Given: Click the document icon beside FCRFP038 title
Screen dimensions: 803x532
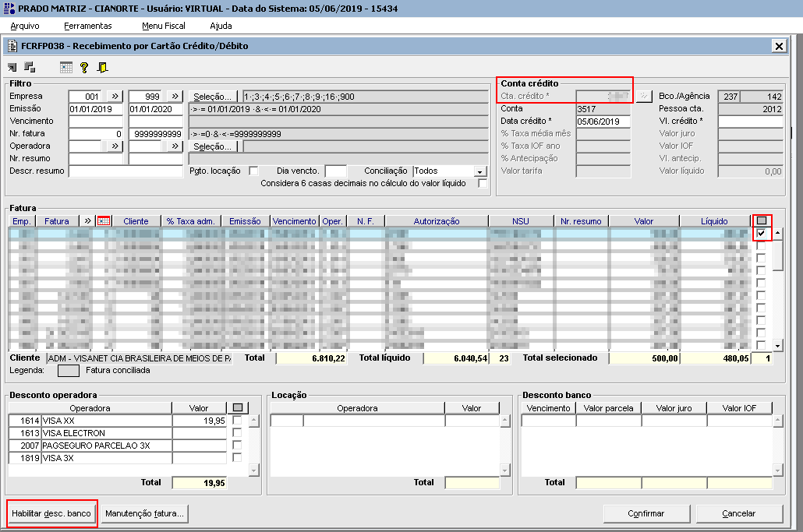Looking at the screenshot, I should coord(12,46).
